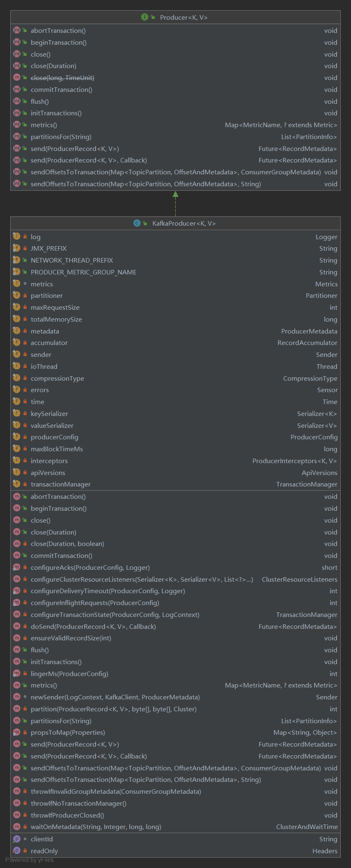Click the method icon next to propsToMap(Properties)
Viewport: 351px width, 868px height.
[x=17, y=732]
